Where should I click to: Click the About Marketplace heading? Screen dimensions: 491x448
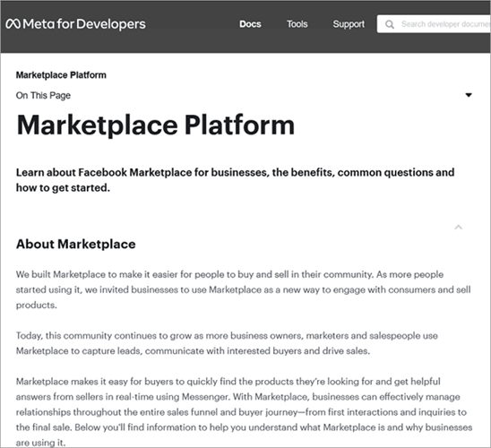(x=76, y=245)
